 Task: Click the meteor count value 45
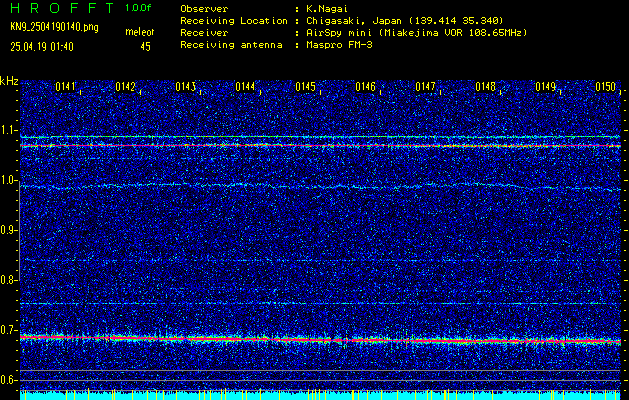pos(145,47)
